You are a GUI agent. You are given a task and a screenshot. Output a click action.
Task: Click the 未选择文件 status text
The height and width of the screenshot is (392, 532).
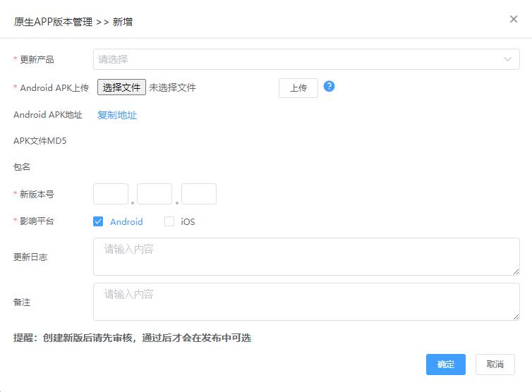coord(172,87)
